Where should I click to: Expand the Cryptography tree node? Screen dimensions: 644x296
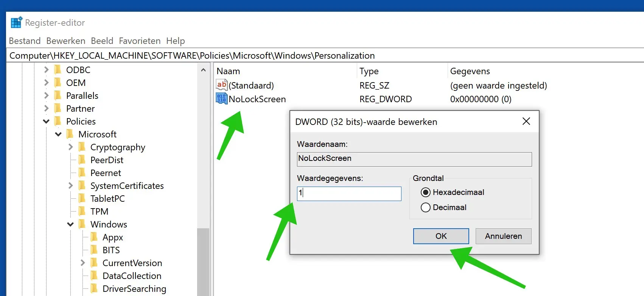pos(70,147)
